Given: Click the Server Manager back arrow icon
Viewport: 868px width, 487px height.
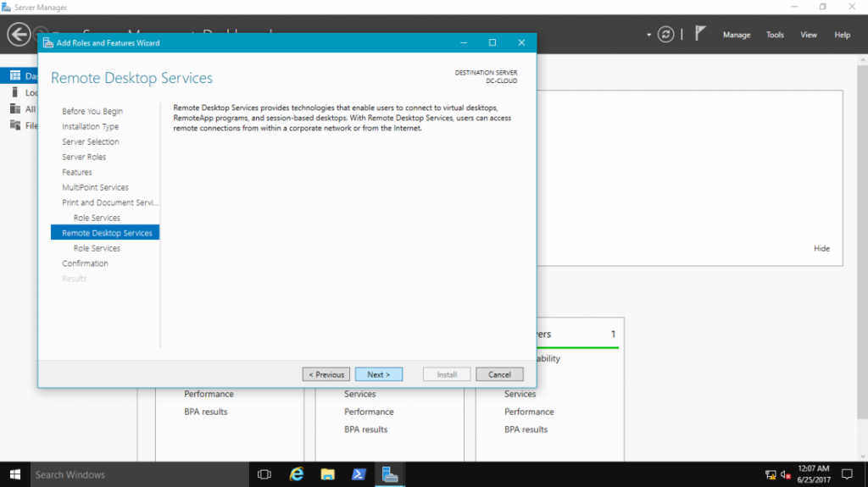Looking at the screenshot, I should click(19, 35).
